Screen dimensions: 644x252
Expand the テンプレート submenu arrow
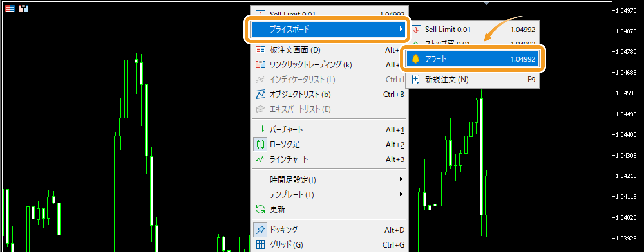401,194
